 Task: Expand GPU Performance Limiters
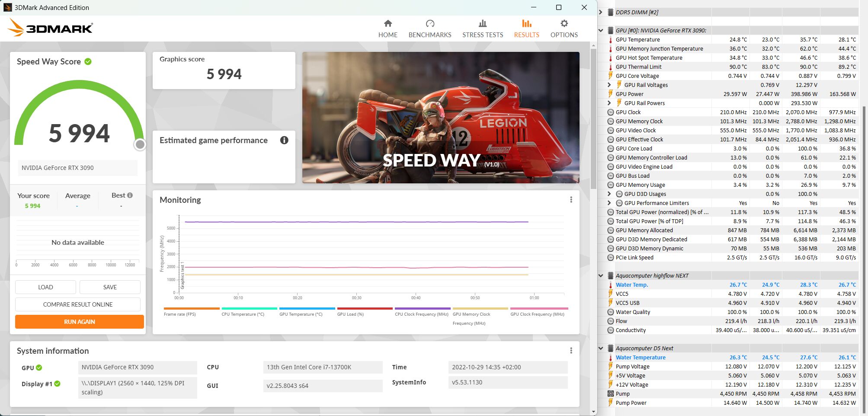609,203
